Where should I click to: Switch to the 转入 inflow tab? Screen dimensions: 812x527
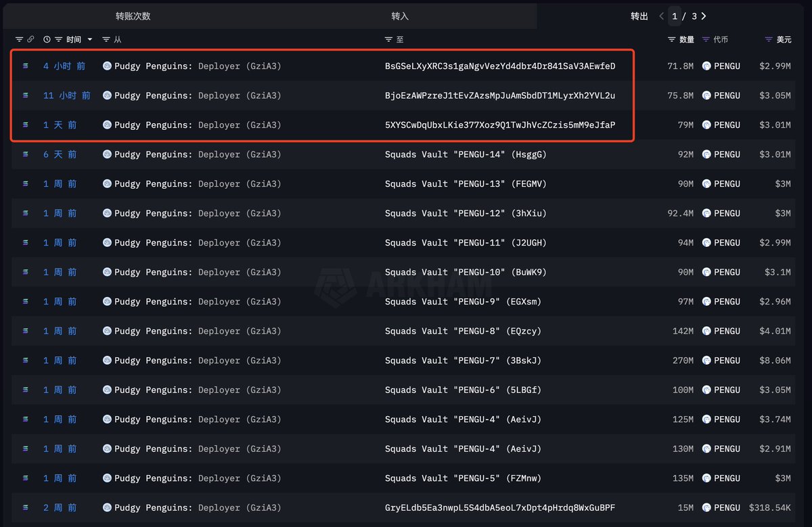coord(400,16)
